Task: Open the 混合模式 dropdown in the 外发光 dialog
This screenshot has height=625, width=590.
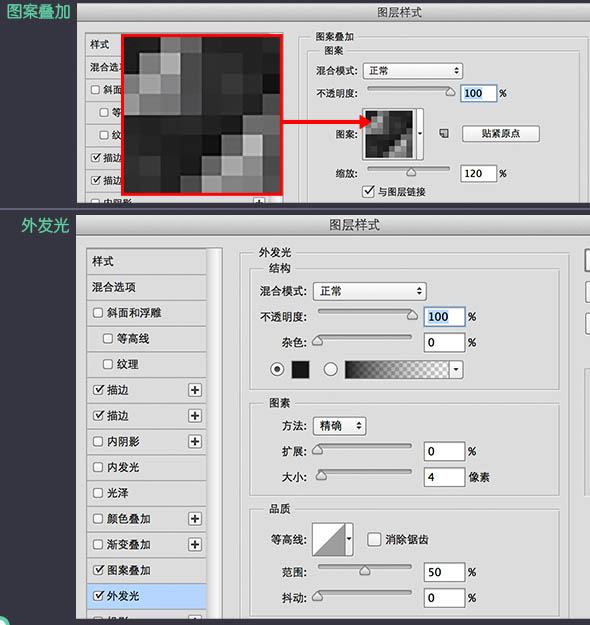Action: (x=370, y=291)
